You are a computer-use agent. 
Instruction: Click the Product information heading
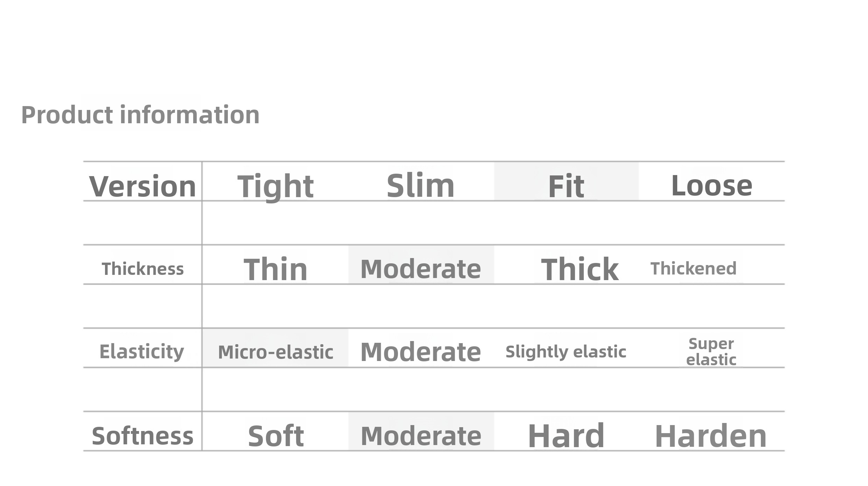140,115
